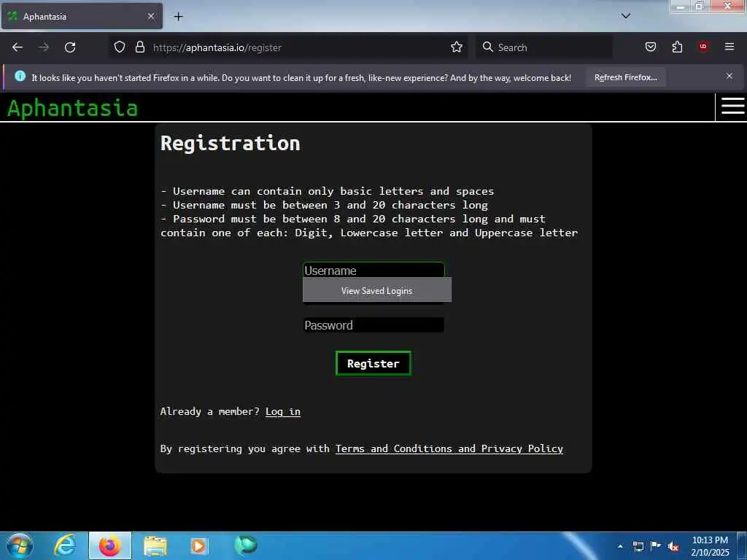Click into the browser Search box
Screen dimensions: 747x560
(544, 47)
